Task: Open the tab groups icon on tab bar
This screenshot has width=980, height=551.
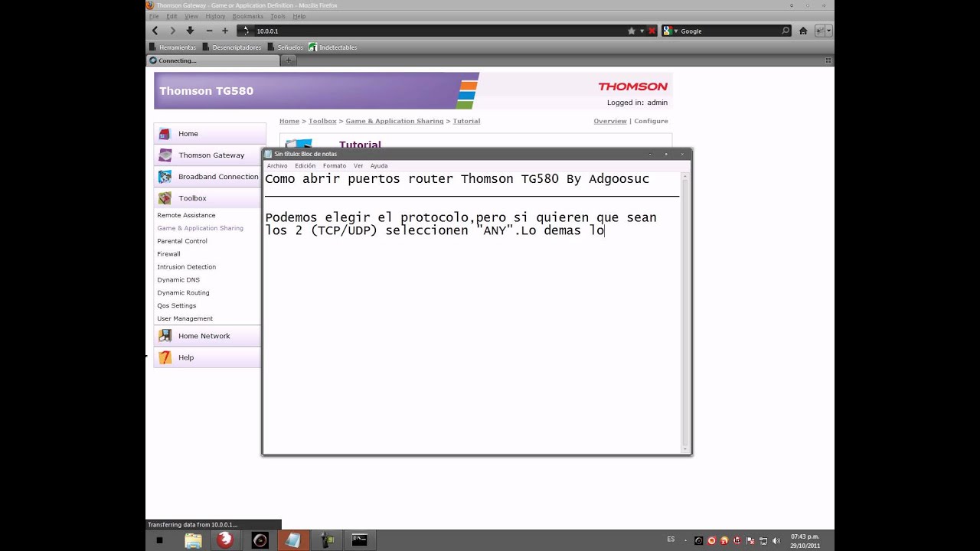Action: (x=828, y=60)
